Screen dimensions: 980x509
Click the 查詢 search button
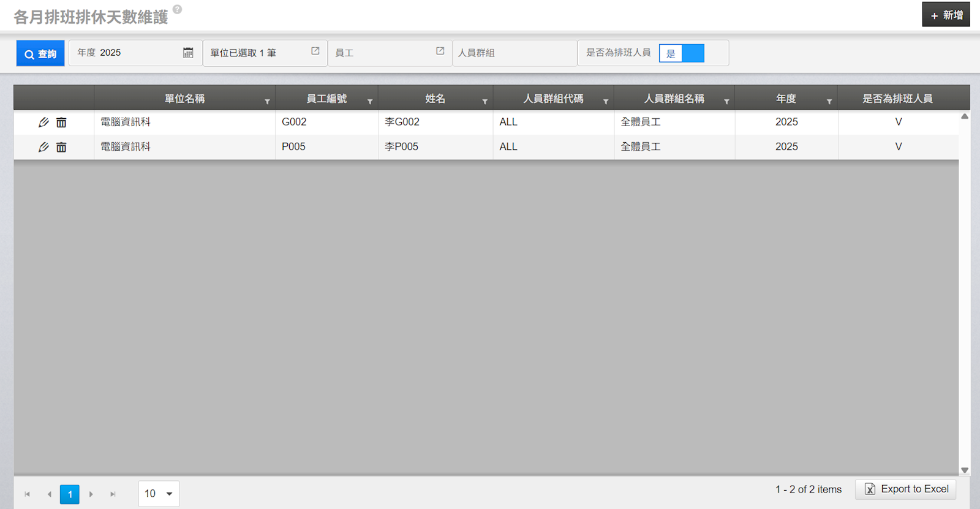(40, 53)
